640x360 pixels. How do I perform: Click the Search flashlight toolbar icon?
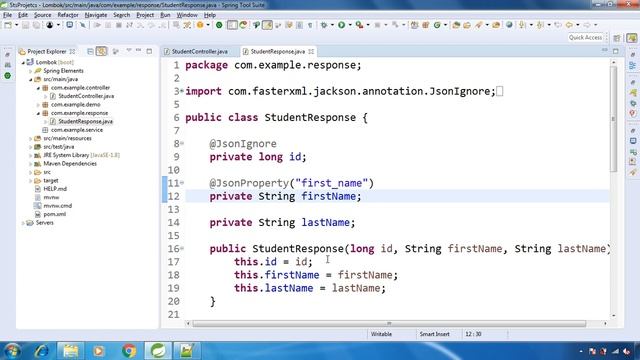point(478,25)
